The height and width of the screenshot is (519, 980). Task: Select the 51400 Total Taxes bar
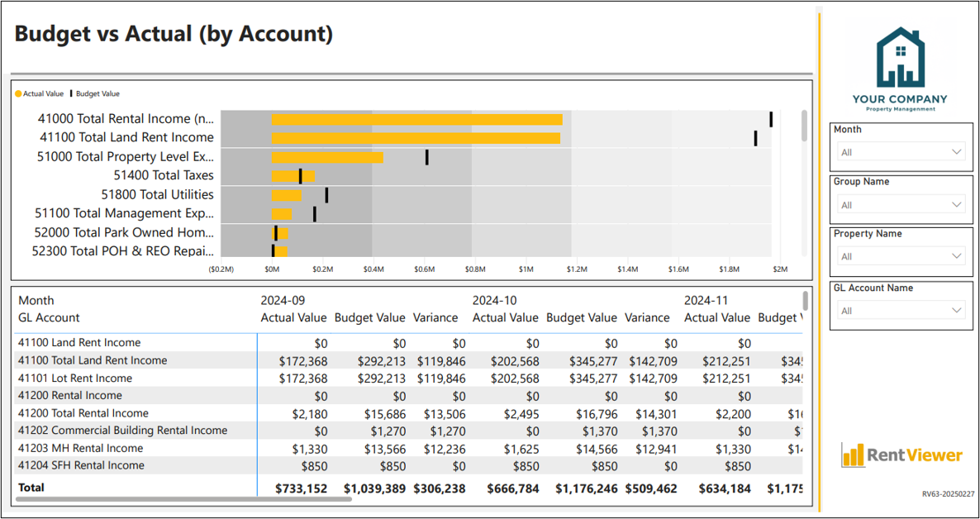click(x=293, y=176)
